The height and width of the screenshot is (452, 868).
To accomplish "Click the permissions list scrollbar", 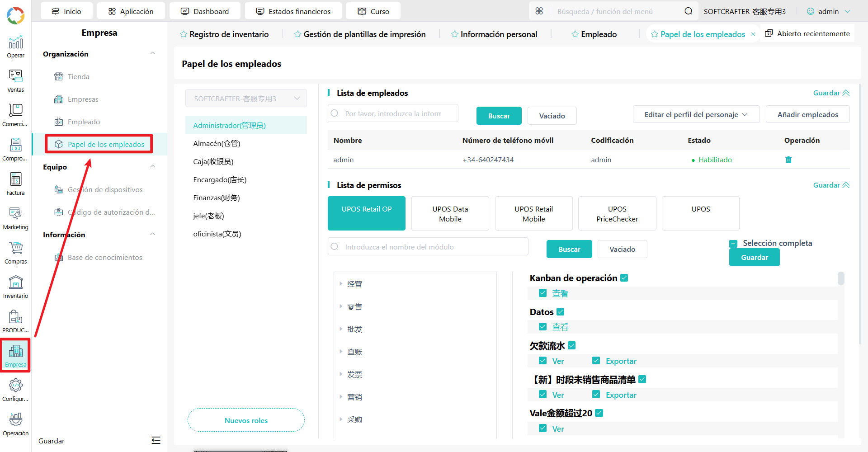I will pyautogui.click(x=841, y=278).
